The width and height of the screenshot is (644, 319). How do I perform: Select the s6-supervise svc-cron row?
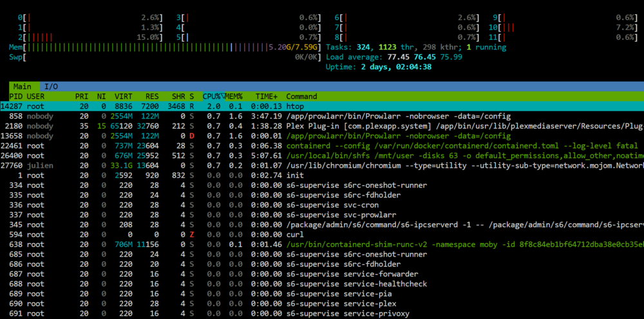[322, 205]
